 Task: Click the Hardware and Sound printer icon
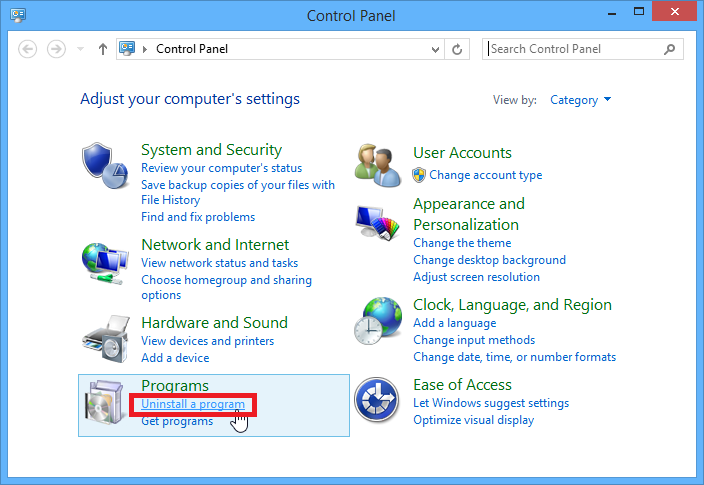tap(106, 339)
